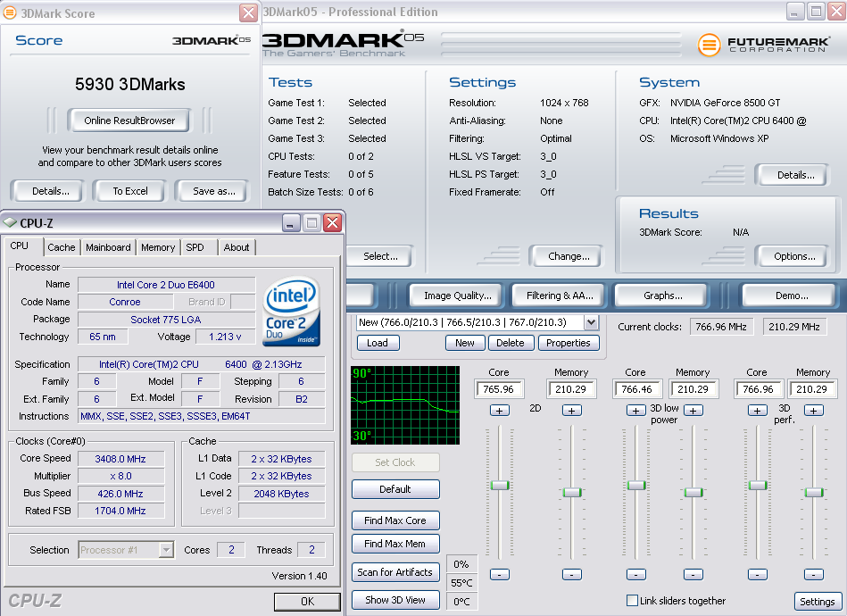Minimize the CPU-Z window
This screenshot has height=616, width=847.
[x=290, y=222]
